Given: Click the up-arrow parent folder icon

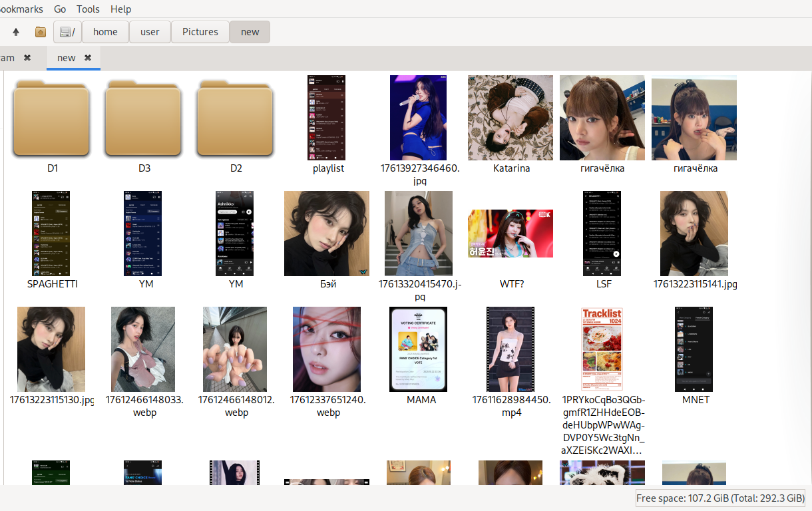Looking at the screenshot, I should pos(16,32).
